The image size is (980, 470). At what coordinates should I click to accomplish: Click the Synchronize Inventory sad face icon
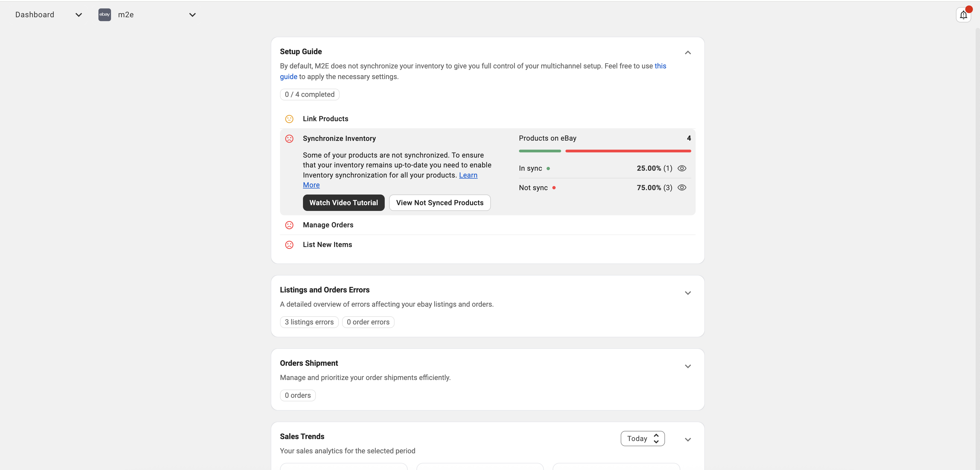coord(289,138)
